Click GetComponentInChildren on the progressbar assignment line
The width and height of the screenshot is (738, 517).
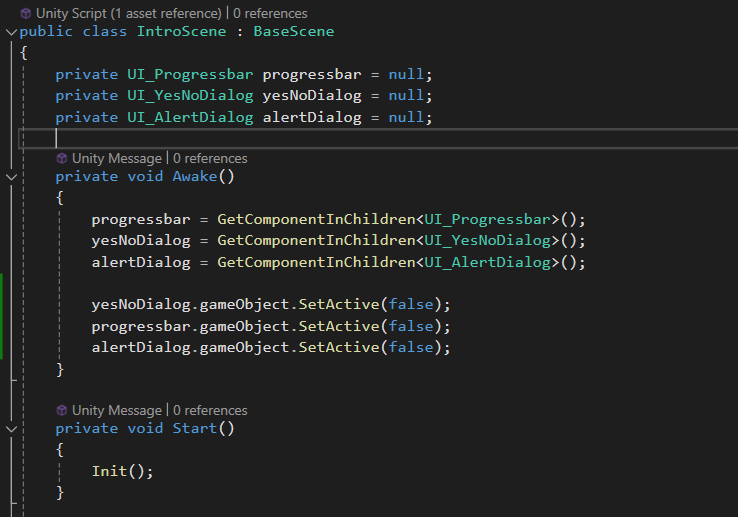click(316, 219)
